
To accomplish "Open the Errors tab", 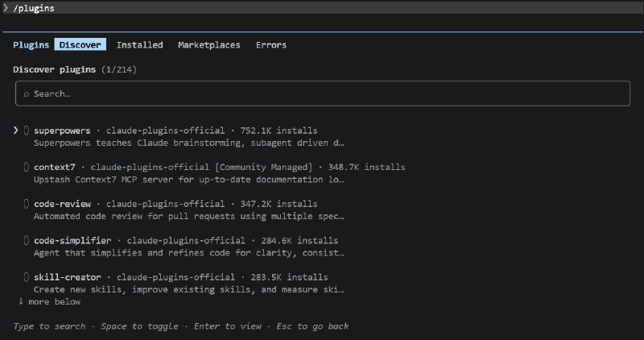I will 271,45.
